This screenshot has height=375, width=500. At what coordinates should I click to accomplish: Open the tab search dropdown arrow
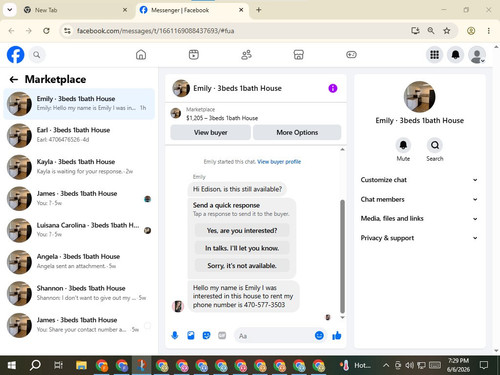coord(10,10)
